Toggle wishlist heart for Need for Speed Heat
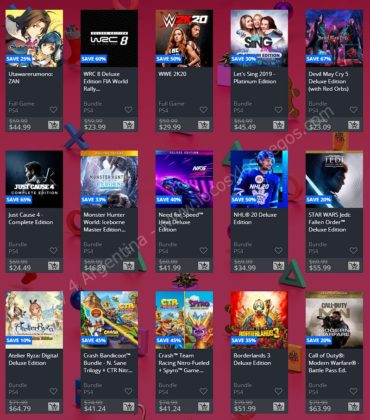This screenshot has height=420, width=370. pos(203,250)
